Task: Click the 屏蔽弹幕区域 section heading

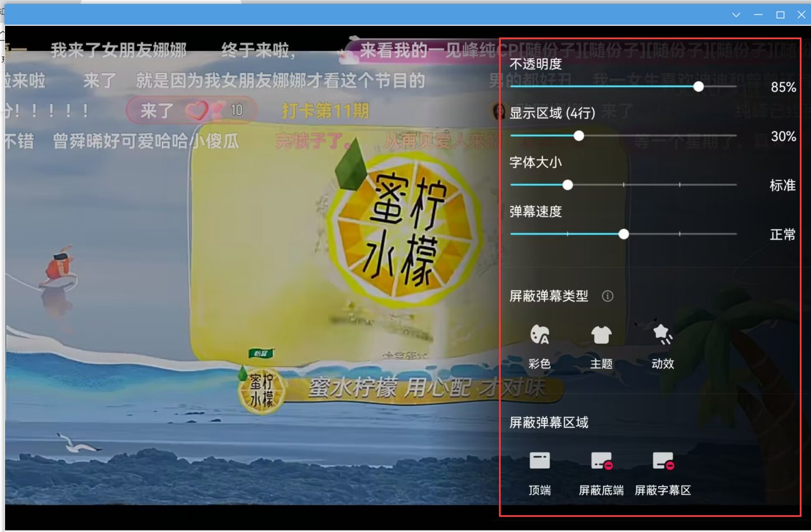Action: tap(548, 423)
